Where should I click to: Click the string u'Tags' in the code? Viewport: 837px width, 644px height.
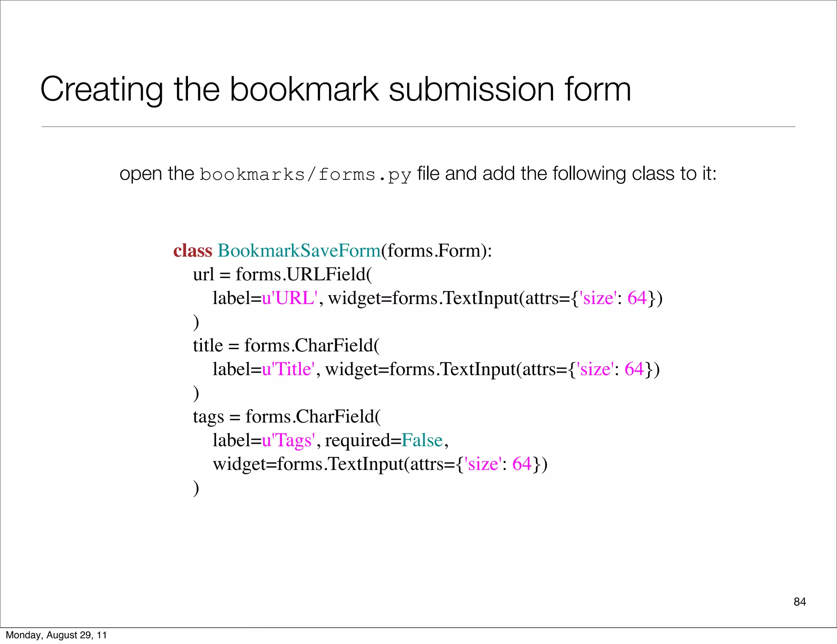tap(289, 440)
